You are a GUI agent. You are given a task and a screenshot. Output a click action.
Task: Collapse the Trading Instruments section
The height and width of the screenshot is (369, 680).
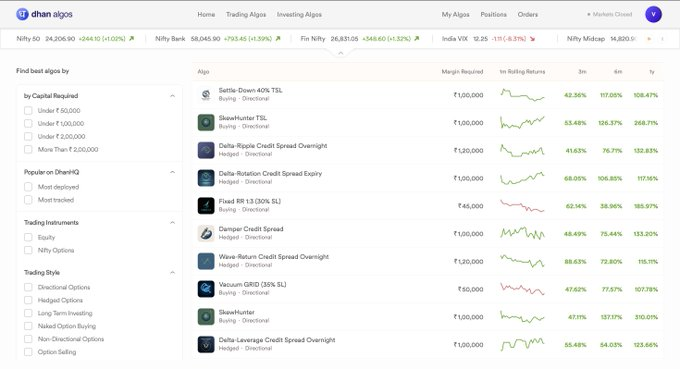(172, 222)
